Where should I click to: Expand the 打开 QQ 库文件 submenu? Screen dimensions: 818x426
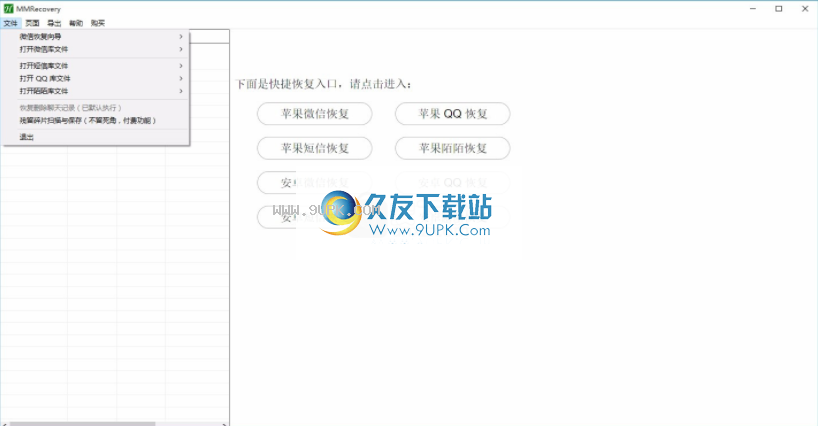pyautogui.click(x=96, y=78)
